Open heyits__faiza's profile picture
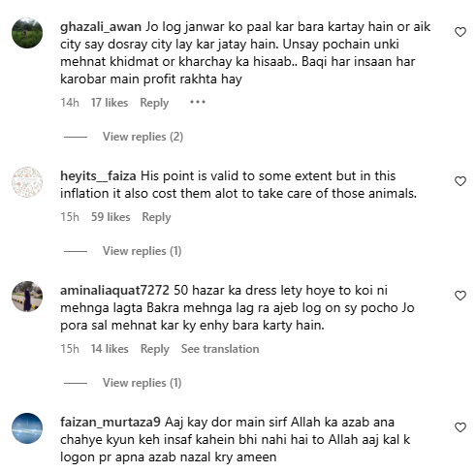 coord(27,182)
